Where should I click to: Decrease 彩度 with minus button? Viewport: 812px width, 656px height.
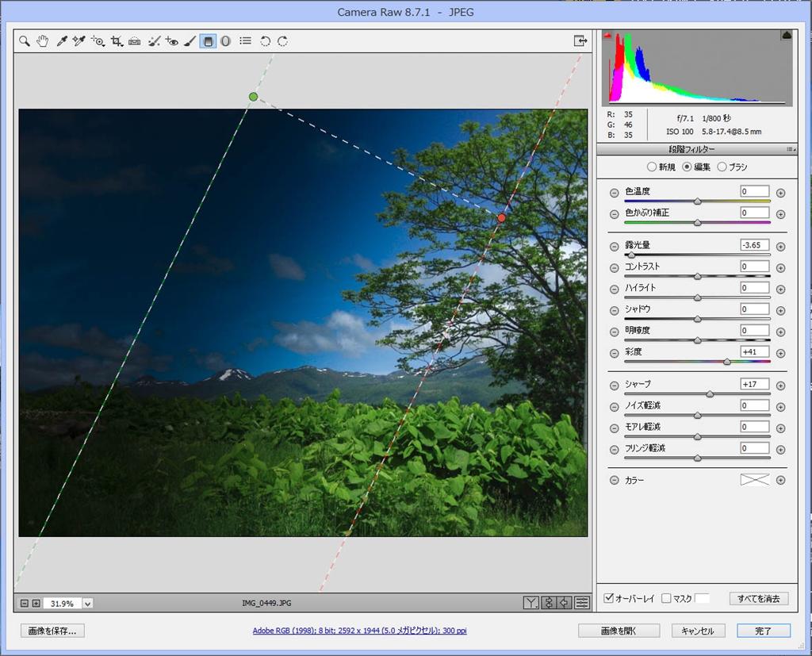click(x=615, y=354)
